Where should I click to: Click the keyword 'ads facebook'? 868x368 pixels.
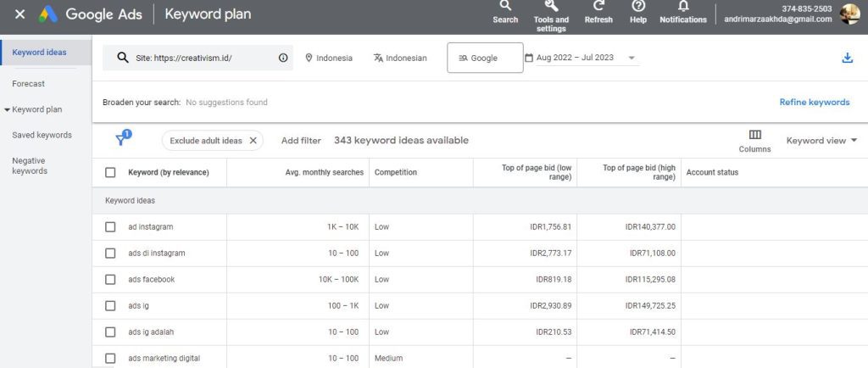pyautogui.click(x=151, y=280)
